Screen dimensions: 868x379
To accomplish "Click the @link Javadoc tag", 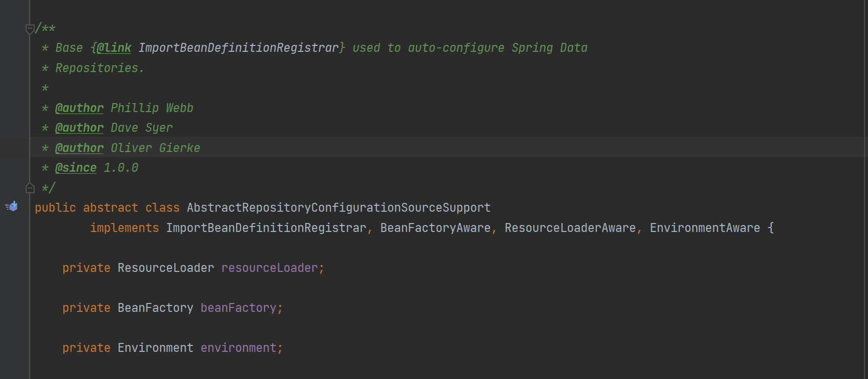I will click(114, 48).
